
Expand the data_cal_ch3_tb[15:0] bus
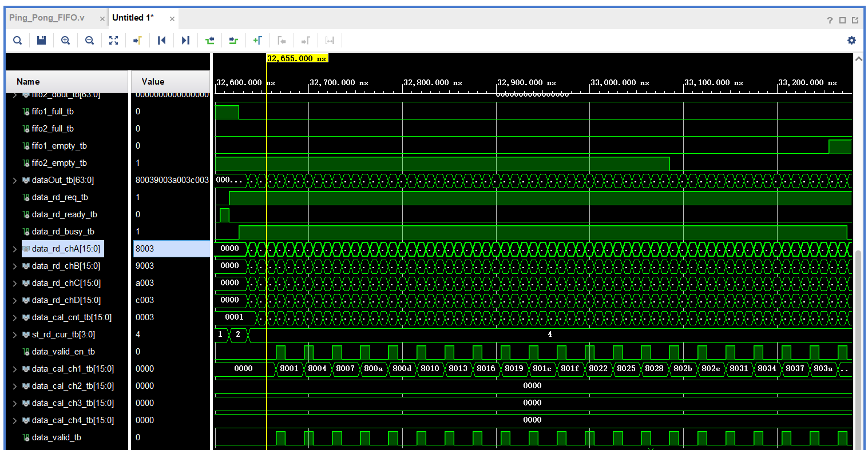tap(15, 403)
